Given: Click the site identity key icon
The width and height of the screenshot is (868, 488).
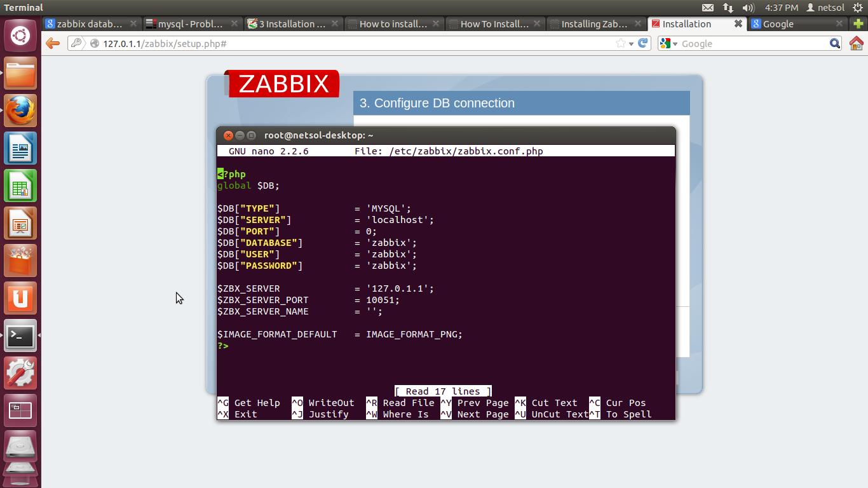Looking at the screenshot, I should pyautogui.click(x=77, y=43).
